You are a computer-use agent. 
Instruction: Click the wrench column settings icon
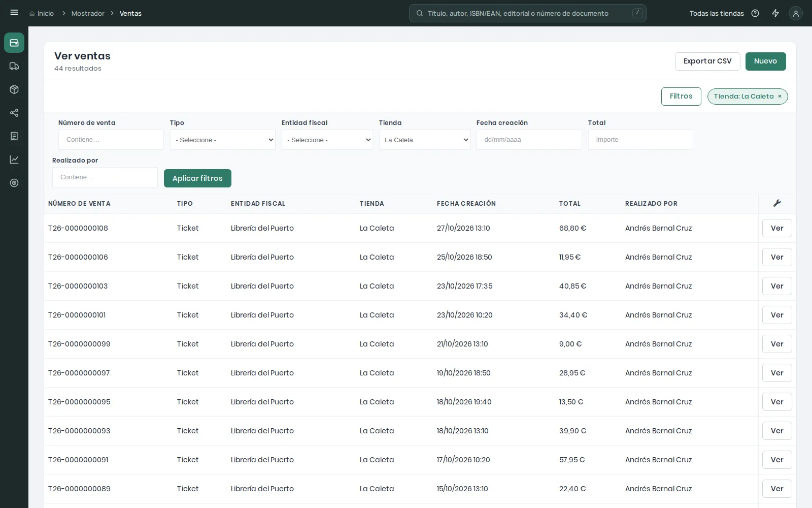click(777, 203)
